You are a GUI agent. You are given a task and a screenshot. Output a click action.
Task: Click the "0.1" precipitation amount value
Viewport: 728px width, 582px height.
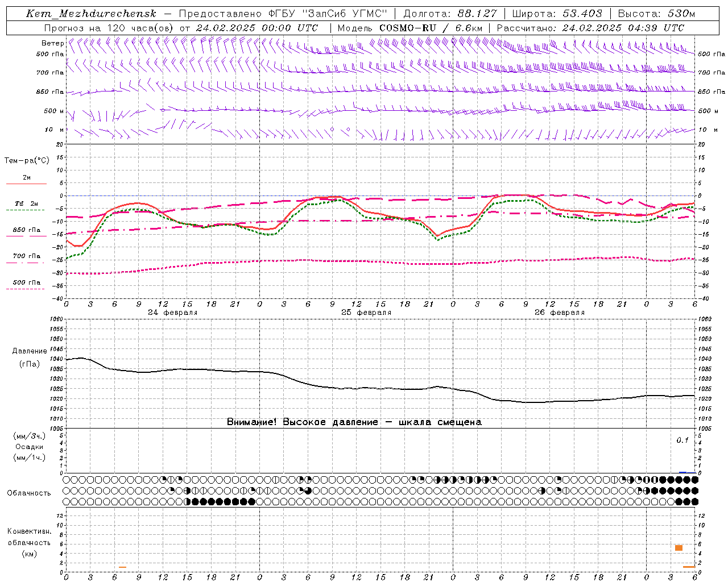pos(682,440)
